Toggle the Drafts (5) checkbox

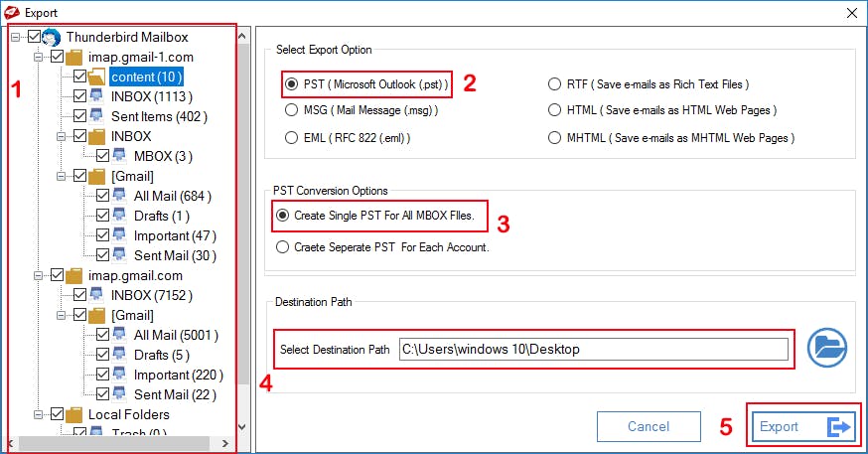click(103, 355)
